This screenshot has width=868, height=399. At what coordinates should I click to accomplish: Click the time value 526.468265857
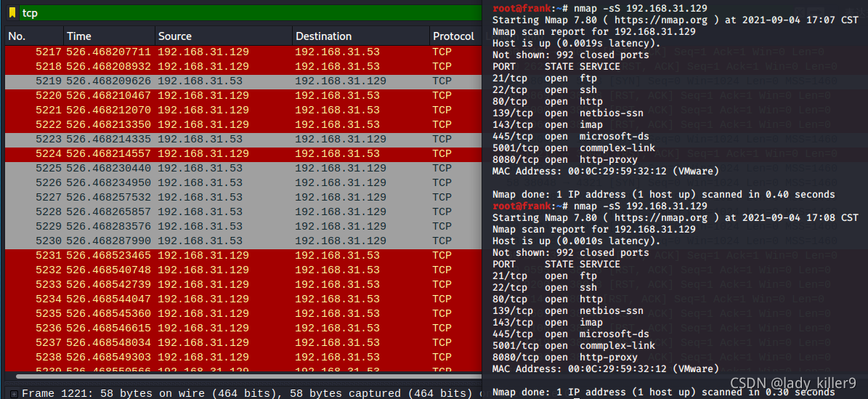(x=110, y=211)
